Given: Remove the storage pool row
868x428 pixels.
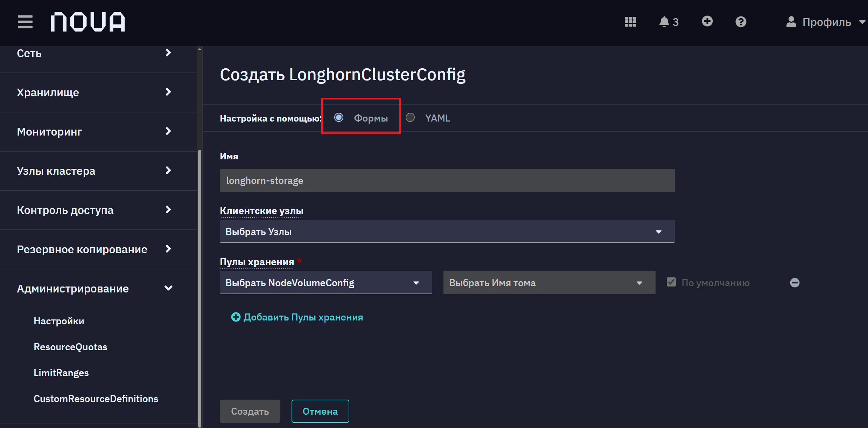Looking at the screenshot, I should click(795, 283).
